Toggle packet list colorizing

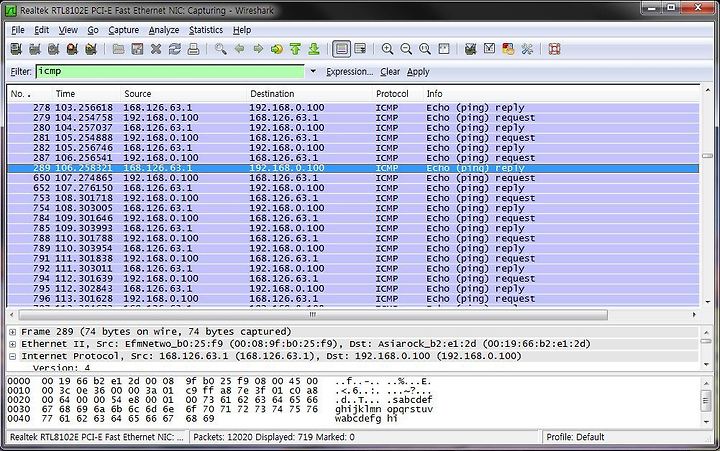tap(342, 49)
